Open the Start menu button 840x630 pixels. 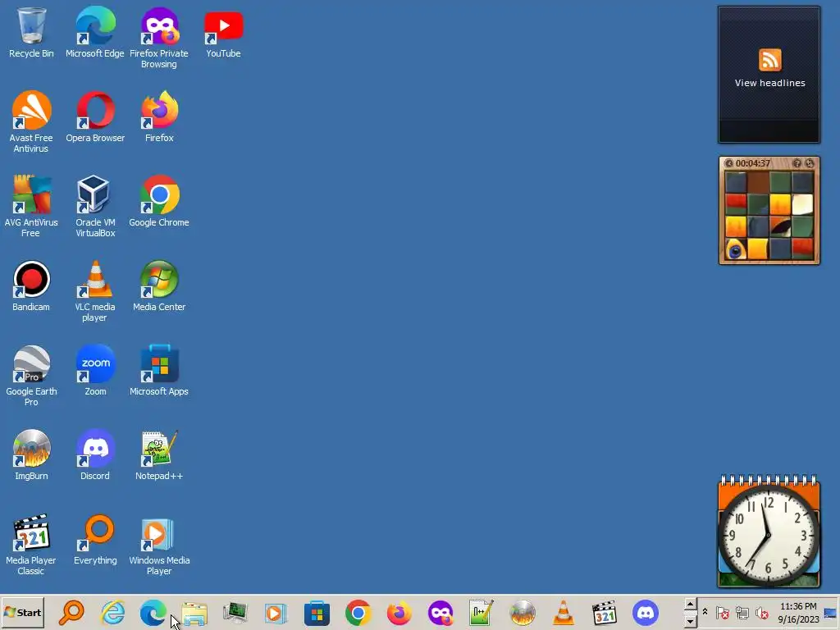[x=22, y=613]
